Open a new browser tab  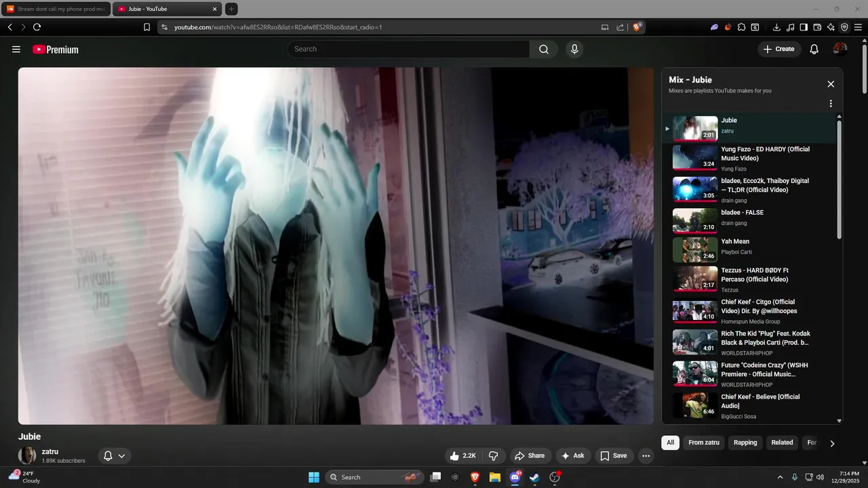coord(231,9)
